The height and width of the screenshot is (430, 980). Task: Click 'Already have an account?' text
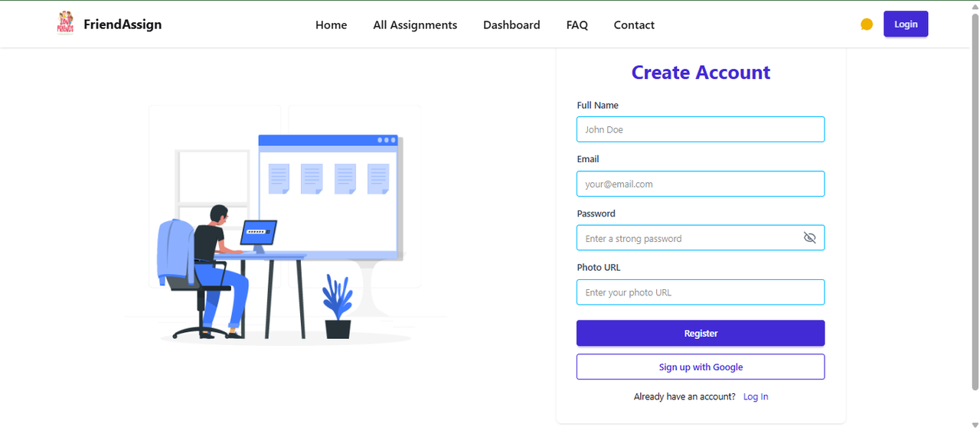[684, 396]
